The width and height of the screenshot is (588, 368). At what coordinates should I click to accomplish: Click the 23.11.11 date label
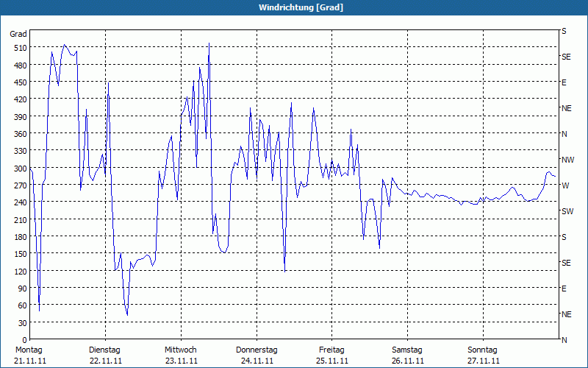pyautogui.click(x=181, y=361)
